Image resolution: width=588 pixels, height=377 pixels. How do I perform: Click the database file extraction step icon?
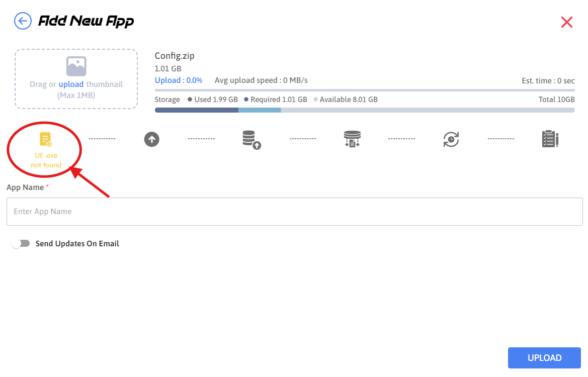click(x=352, y=139)
